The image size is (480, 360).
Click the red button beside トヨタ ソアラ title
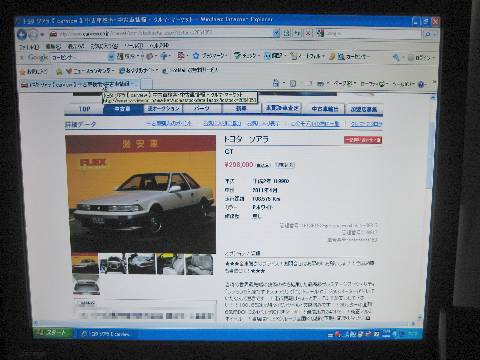(363, 140)
